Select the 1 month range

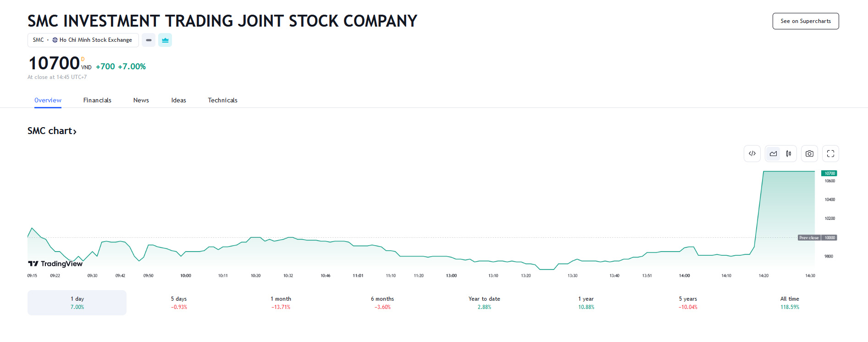[281, 303]
